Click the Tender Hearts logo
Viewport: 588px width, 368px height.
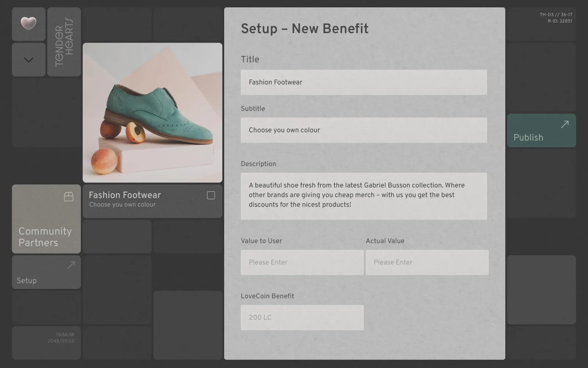click(x=64, y=42)
